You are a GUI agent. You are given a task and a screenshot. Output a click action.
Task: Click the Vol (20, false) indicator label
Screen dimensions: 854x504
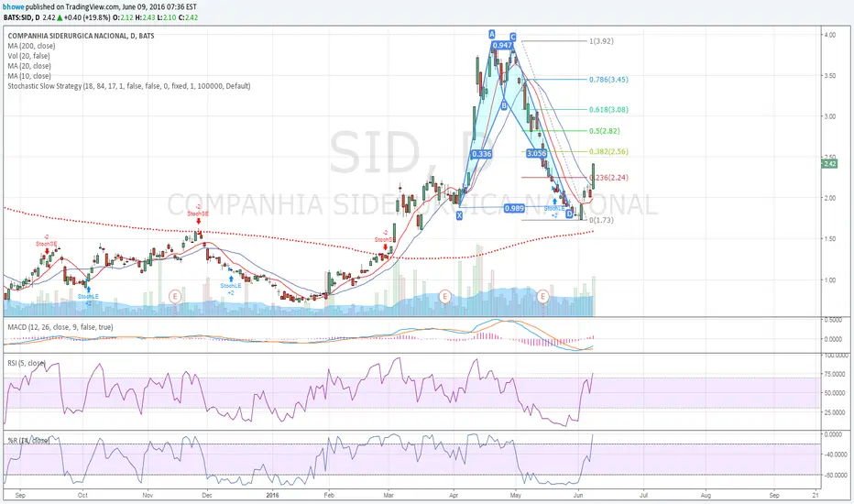pyautogui.click(x=28, y=56)
